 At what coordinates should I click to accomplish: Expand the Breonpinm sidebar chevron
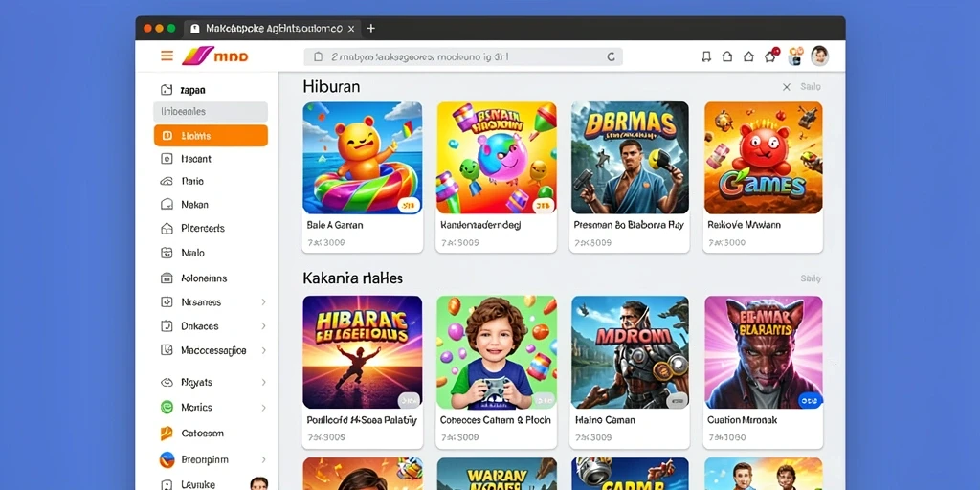pyautogui.click(x=263, y=460)
